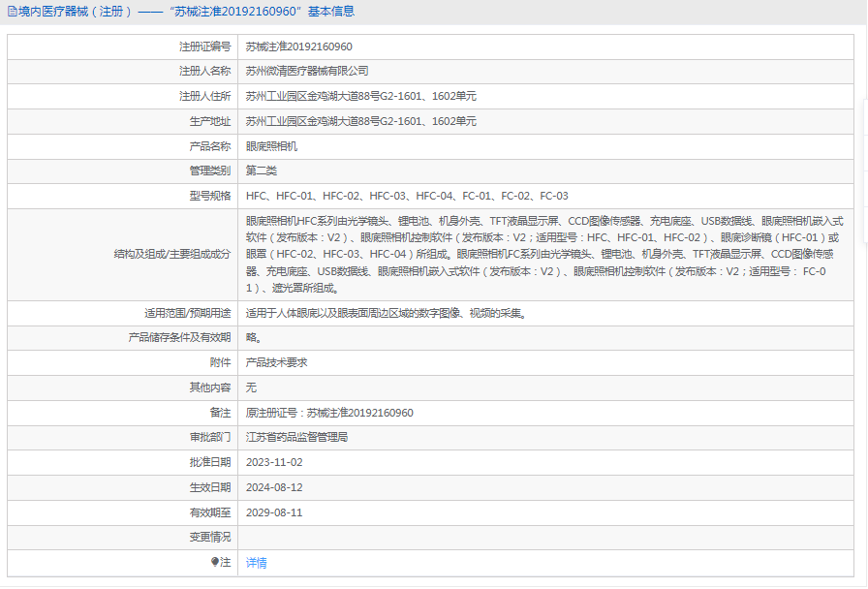
Task: Click the 注册证编号 row label
Action: (204, 47)
